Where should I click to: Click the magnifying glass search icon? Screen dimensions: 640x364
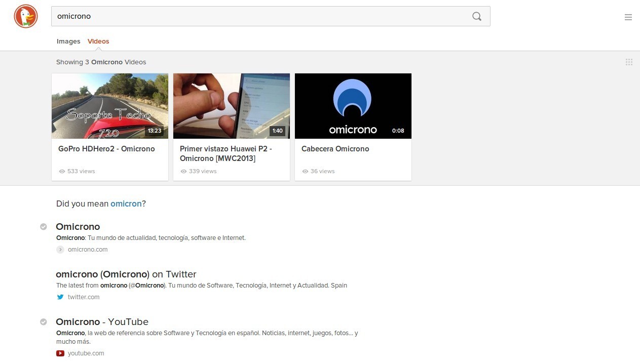click(x=477, y=16)
